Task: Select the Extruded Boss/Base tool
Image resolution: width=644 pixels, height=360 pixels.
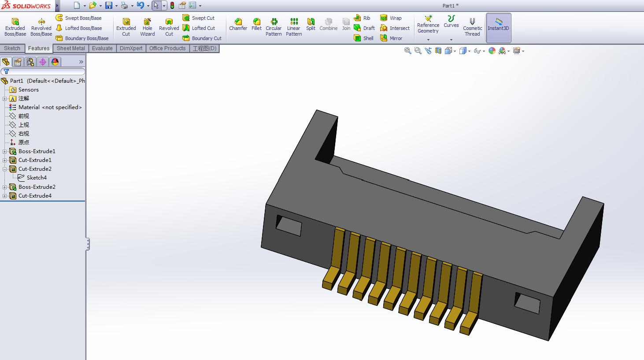Action: 15,27
